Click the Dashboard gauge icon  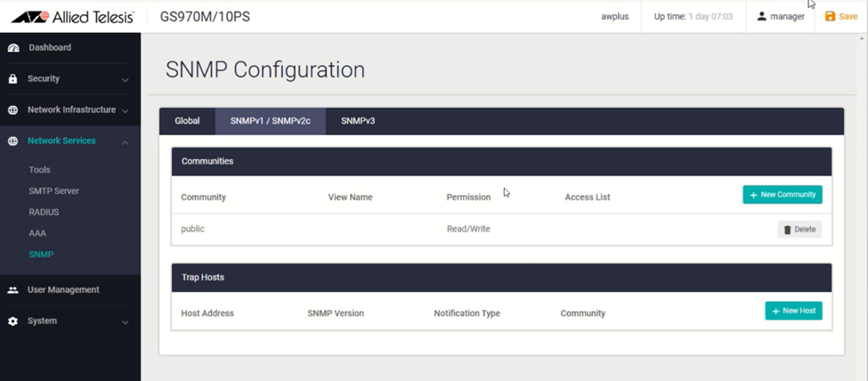(x=13, y=48)
